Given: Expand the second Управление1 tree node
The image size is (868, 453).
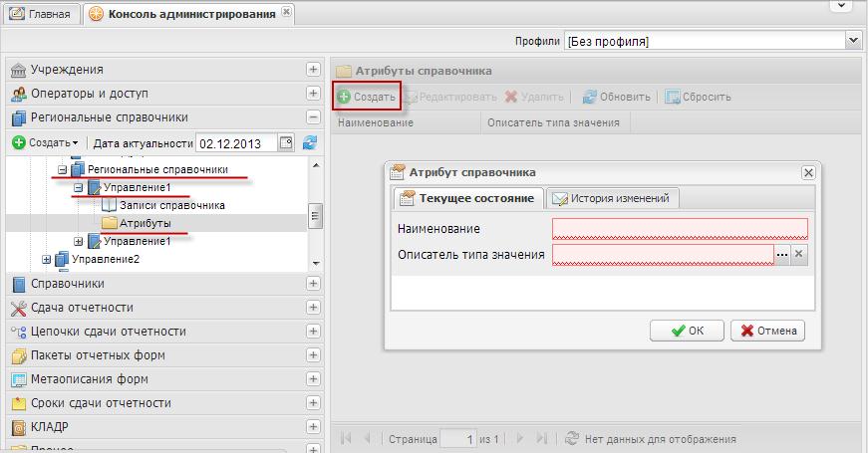Looking at the screenshot, I should pyautogui.click(x=78, y=241).
